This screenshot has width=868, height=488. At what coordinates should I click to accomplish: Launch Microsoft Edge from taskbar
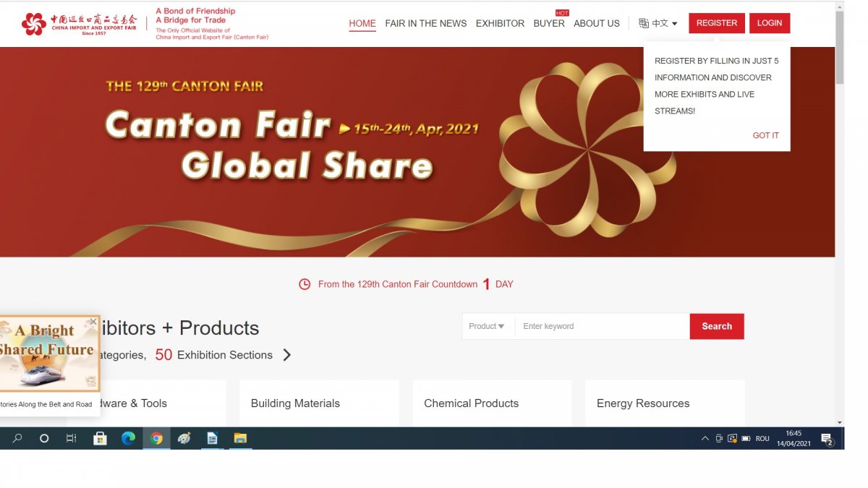(128, 438)
